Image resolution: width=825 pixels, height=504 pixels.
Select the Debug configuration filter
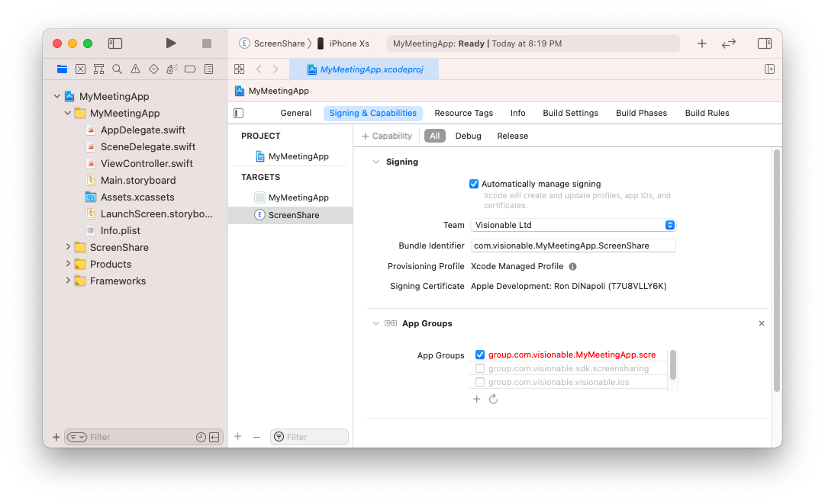tap(469, 136)
